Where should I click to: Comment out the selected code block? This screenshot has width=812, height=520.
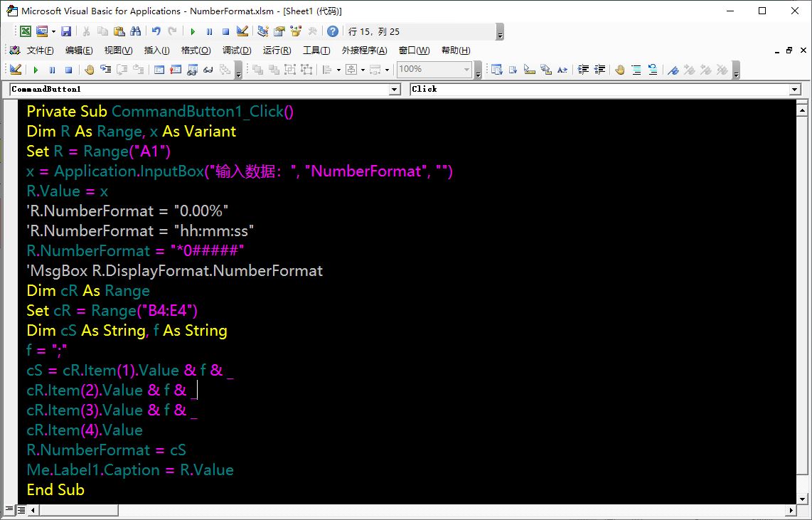coord(636,70)
